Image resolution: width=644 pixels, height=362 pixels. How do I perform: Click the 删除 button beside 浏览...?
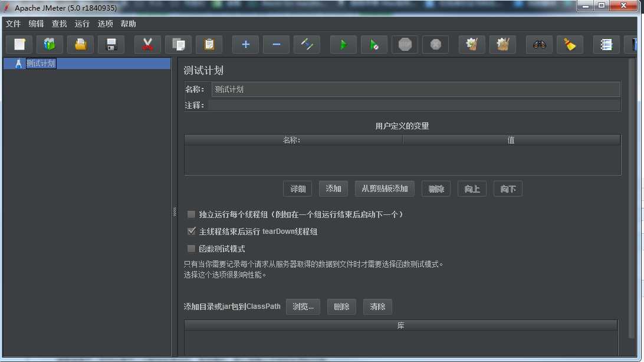point(341,306)
